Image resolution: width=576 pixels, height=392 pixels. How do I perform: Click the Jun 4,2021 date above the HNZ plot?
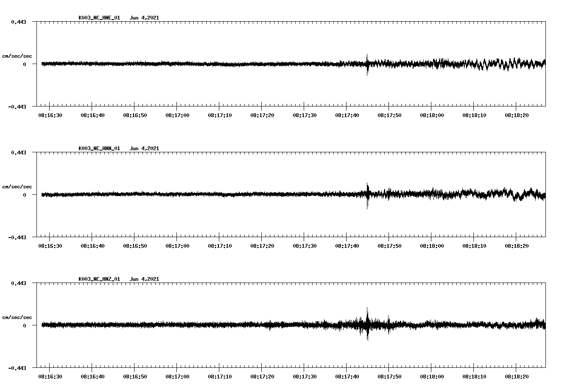144,279
